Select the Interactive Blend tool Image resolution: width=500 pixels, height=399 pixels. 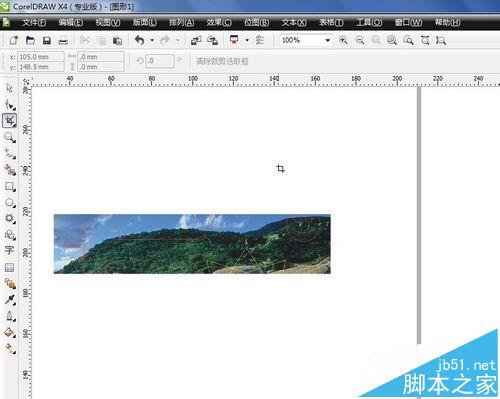click(x=9, y=284)
